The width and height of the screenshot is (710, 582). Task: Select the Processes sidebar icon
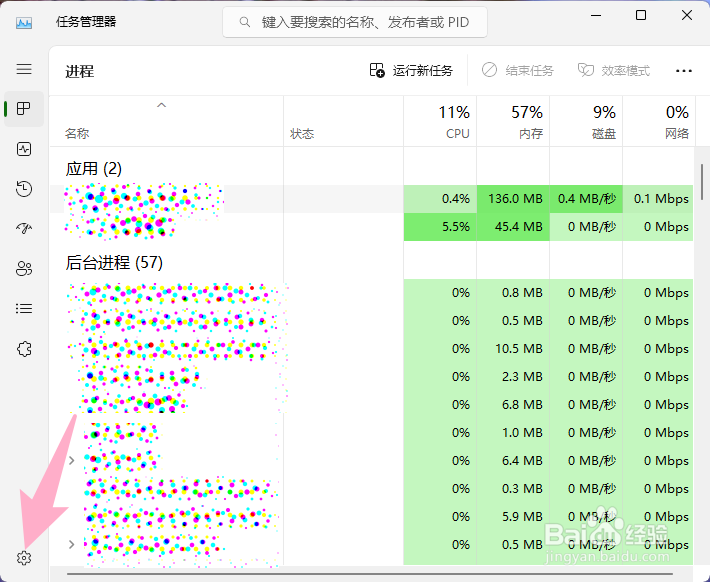[25, 108]
